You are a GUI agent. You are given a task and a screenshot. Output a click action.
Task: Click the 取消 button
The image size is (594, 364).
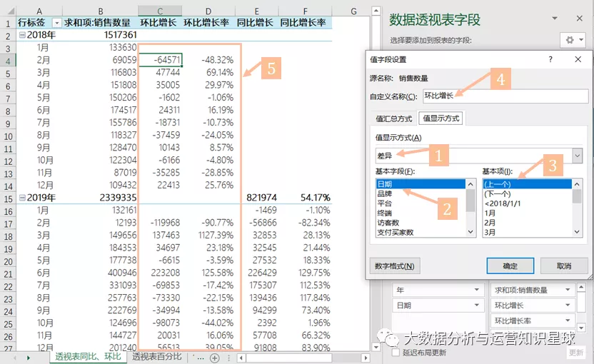[564, 266]
